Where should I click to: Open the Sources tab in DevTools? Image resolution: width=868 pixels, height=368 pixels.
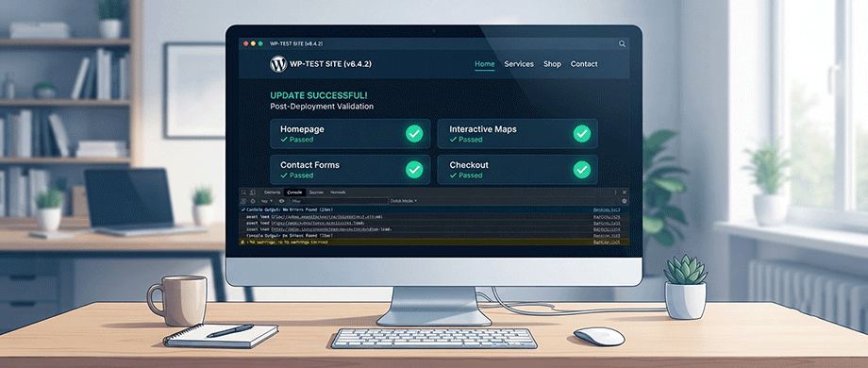tap(316, 192)
